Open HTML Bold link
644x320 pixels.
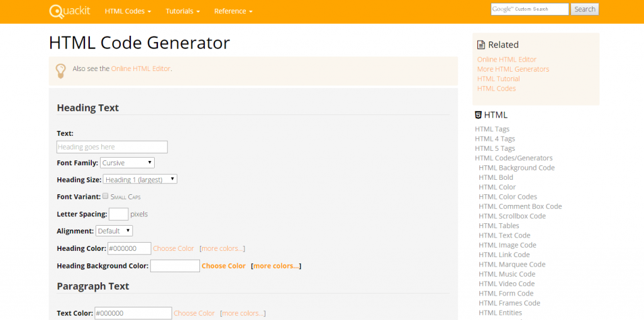click(x=496, y=177)
